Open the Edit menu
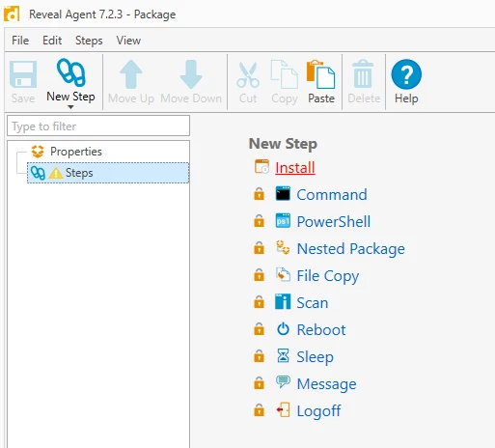The width and height of the screenshot is (495, 448). (52, 41)
